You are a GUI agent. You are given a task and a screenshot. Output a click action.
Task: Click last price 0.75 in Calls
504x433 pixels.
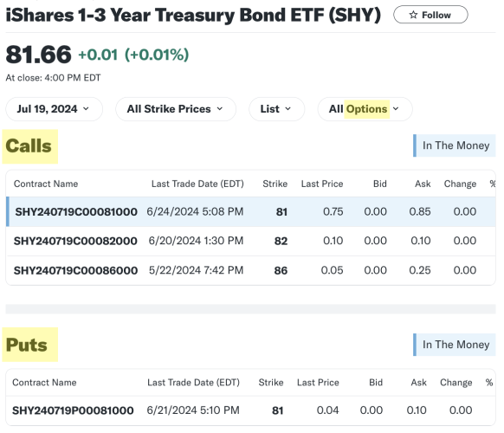click(333, 211)
